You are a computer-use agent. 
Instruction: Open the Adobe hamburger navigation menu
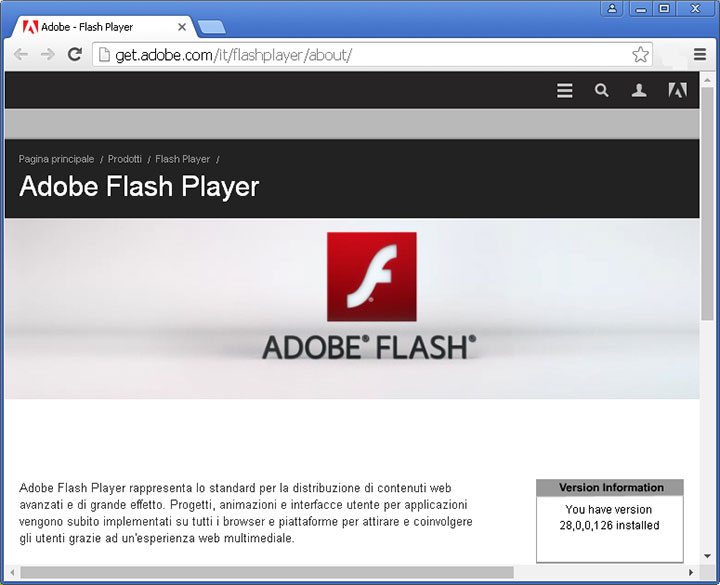(565, 91)
